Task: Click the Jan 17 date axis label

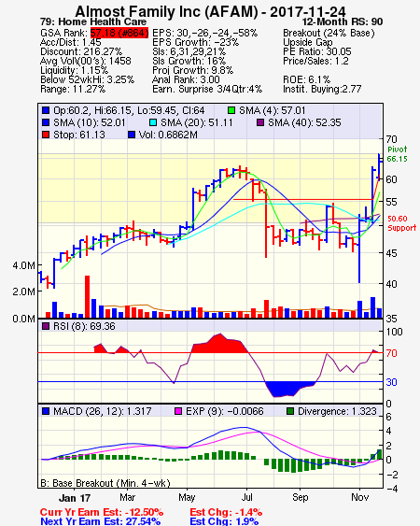Action: tap(75, 498)
